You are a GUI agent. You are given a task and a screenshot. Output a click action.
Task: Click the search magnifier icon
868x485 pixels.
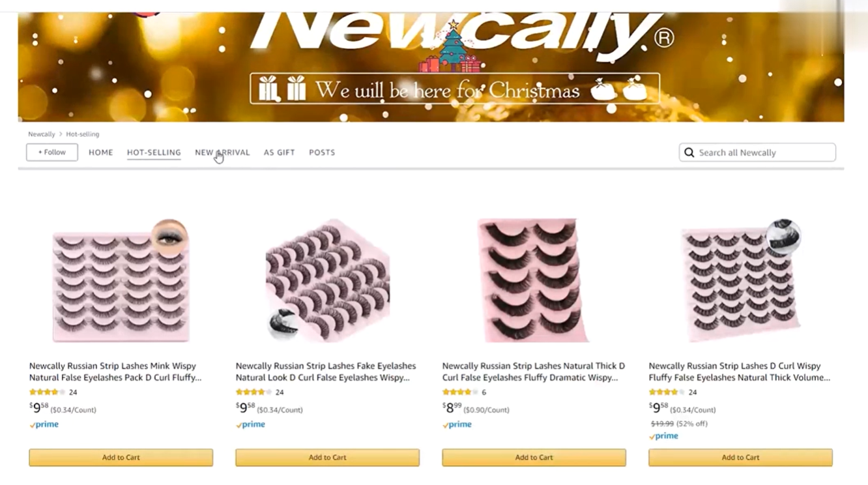689,153
